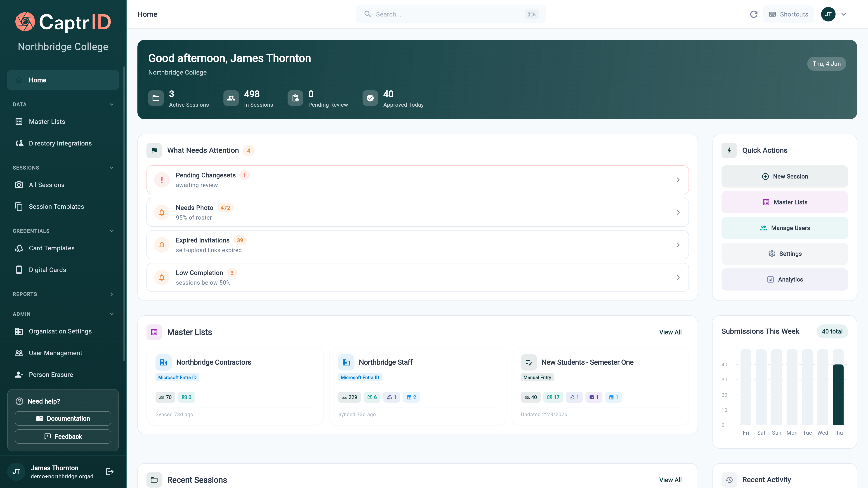The image size is (868, 488).
Task: Click the people count chip 229 on Northbridge Staff
Action: pyautogui.click(x=349, y=397)
